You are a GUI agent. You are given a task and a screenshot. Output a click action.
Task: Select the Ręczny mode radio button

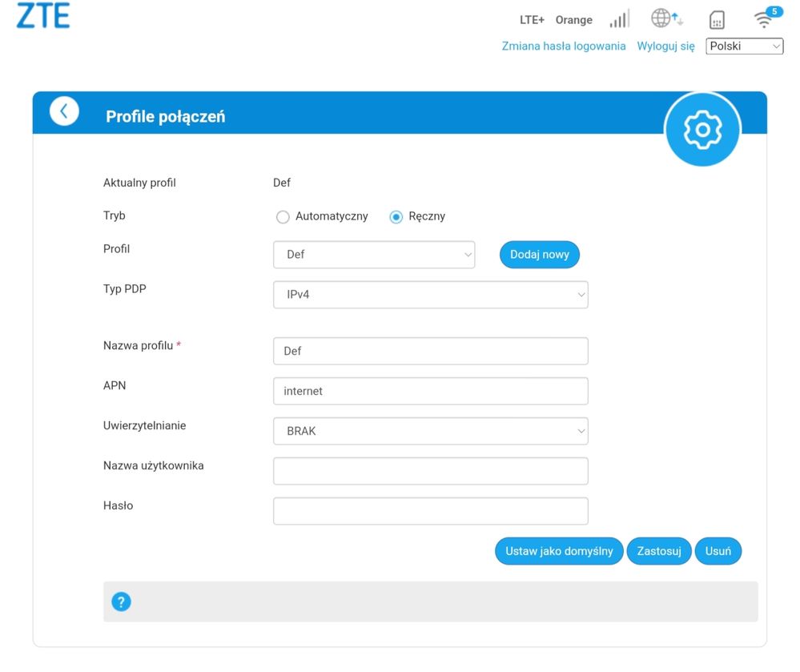396,217
